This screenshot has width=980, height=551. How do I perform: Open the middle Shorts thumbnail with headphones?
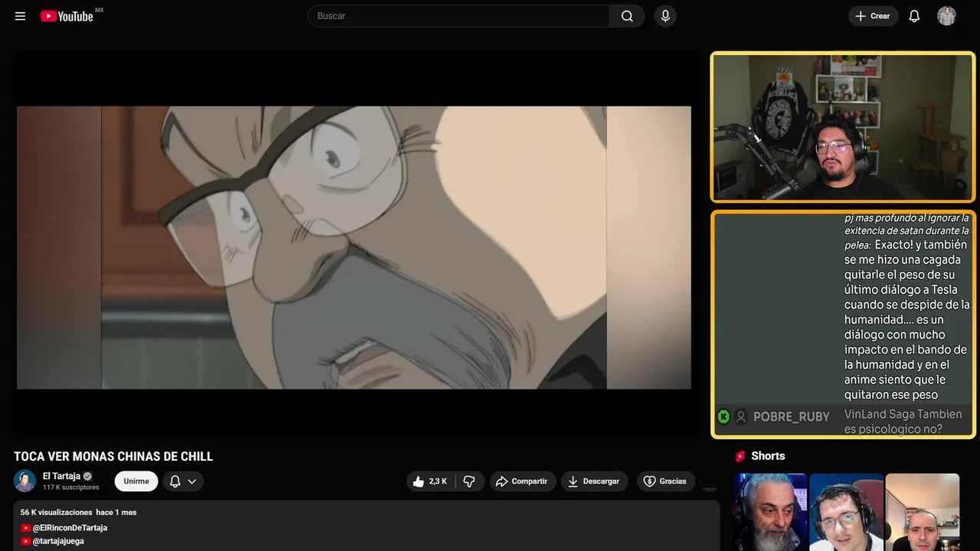846,512
